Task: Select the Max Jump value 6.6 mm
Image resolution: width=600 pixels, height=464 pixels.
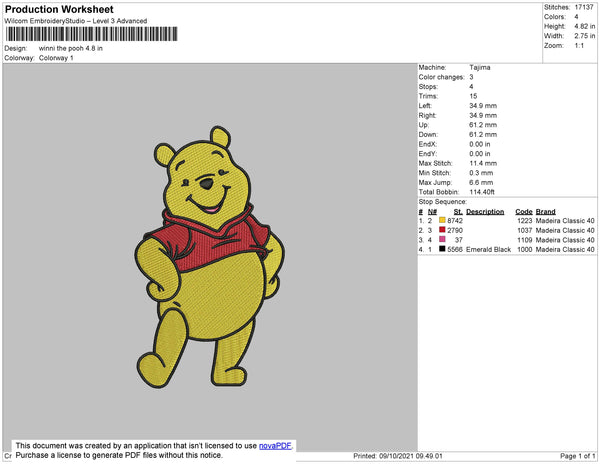Action: click(x=481, y=182)
